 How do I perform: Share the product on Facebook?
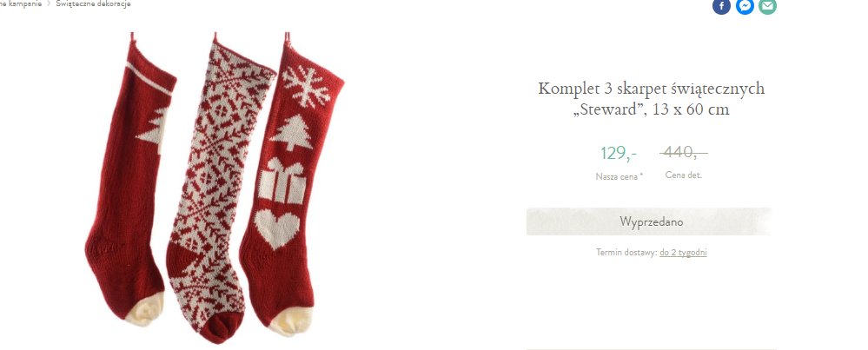(x=721, y=6)
